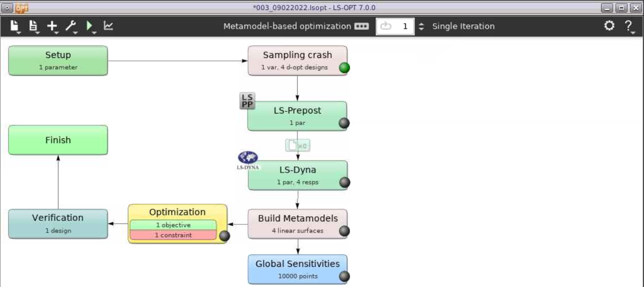Open the Sampling crash box
The height and width of the screenshot is (287, 644).
pyautogui.click(x=298, y=61)
